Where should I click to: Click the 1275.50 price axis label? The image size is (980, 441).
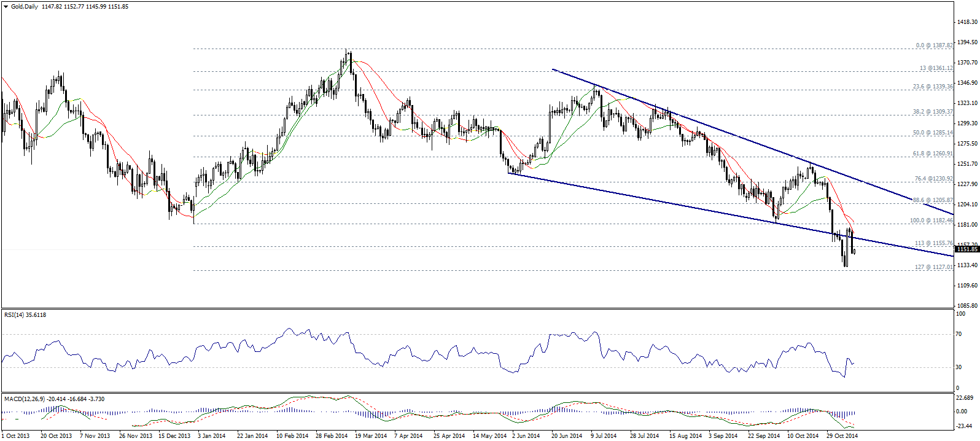click(967, 144)
